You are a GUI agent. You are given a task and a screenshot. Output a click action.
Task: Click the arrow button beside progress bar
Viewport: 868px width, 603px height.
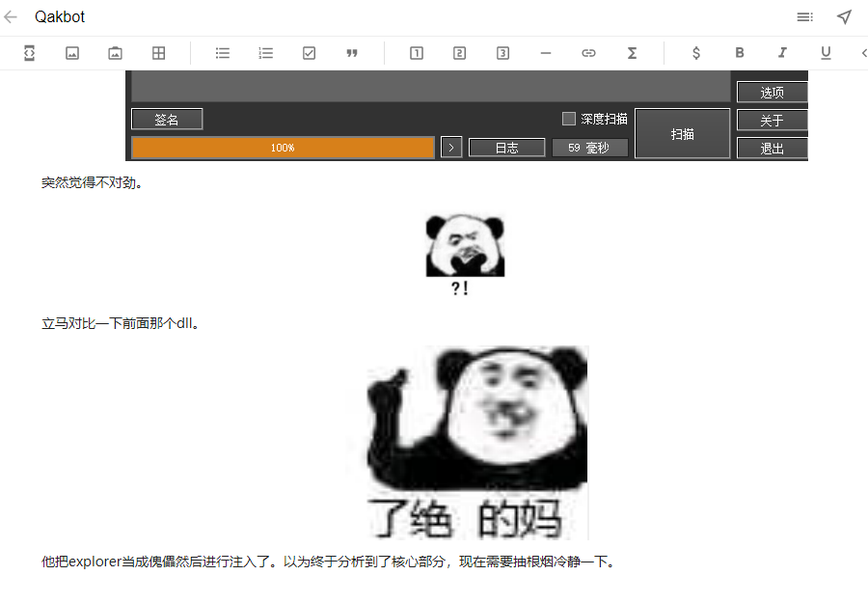451,148
